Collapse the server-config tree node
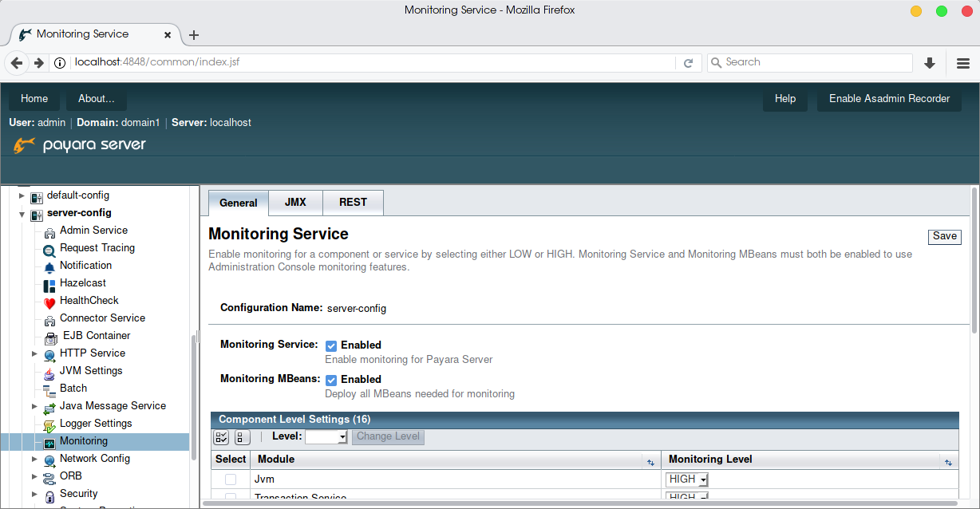980x509 pixels. coord(22,214)
